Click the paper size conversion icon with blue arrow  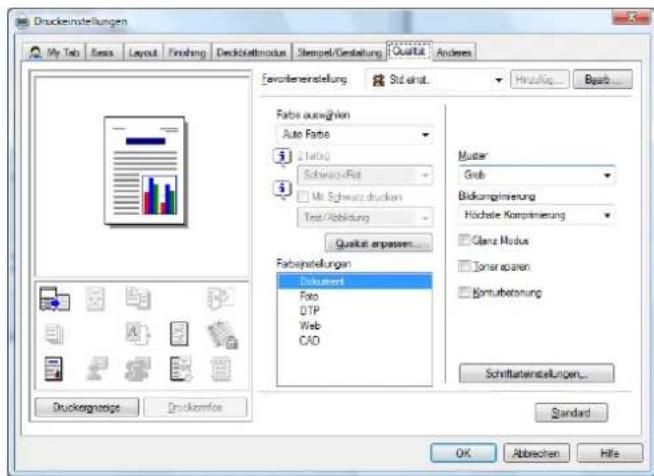click(55, 299)
